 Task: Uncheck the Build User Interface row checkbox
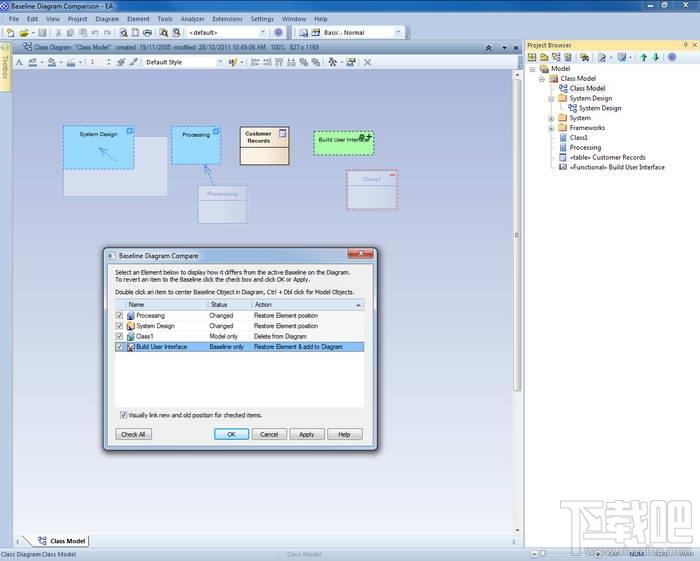pos(119,346)
